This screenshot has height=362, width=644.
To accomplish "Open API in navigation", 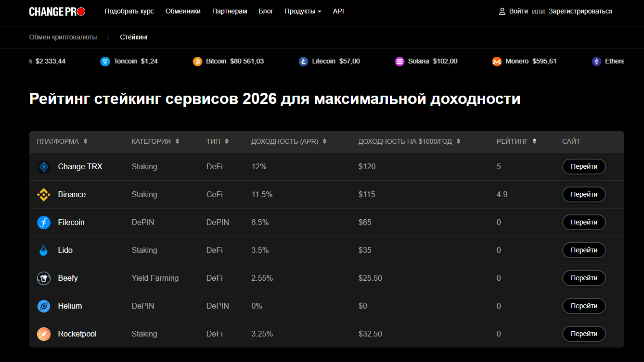I will click(338, 11).
